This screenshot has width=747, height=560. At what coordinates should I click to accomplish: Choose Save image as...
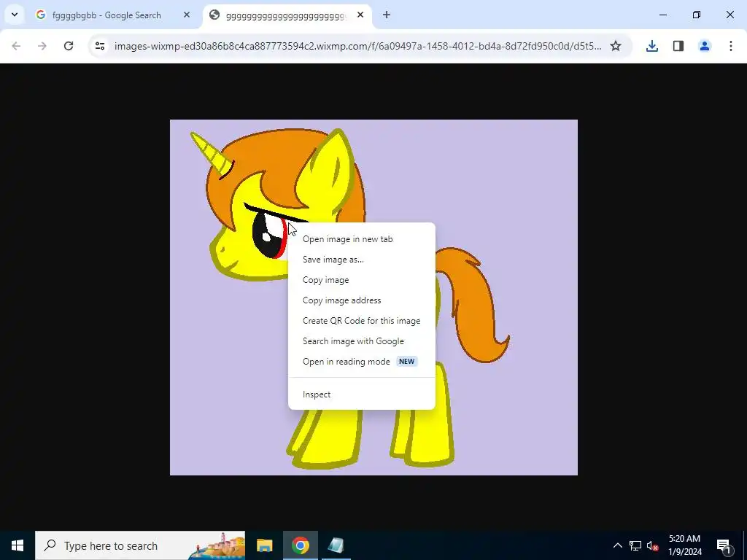click(x=362, y=260)
